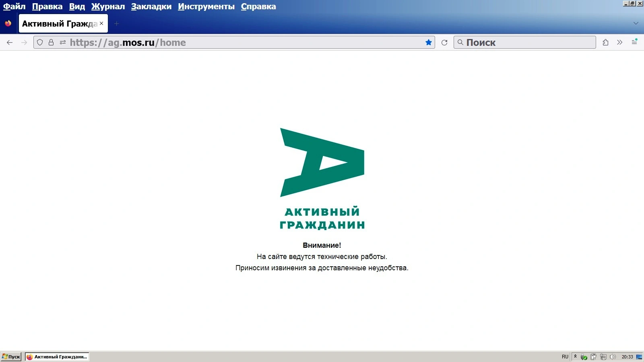This screenshot has height=362, width=644.
Task: Click the blue desktop tray icon
Action: [639, 357]
